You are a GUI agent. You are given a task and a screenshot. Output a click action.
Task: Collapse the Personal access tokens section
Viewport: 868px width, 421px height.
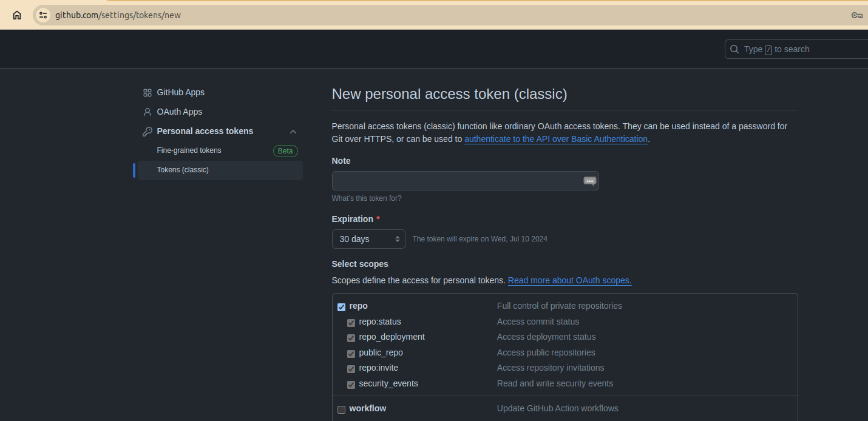pyautogui.click(x=293, y=132)
